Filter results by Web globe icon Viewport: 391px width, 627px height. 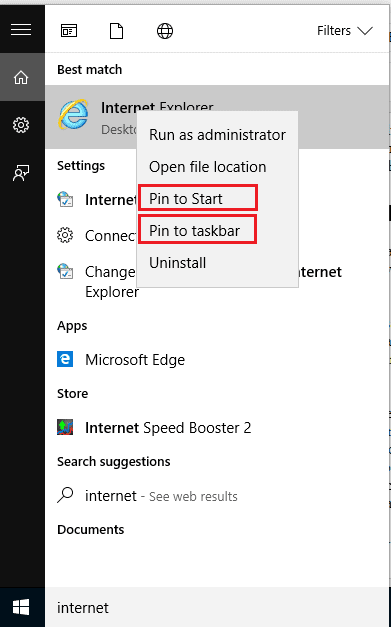point(165,31)
